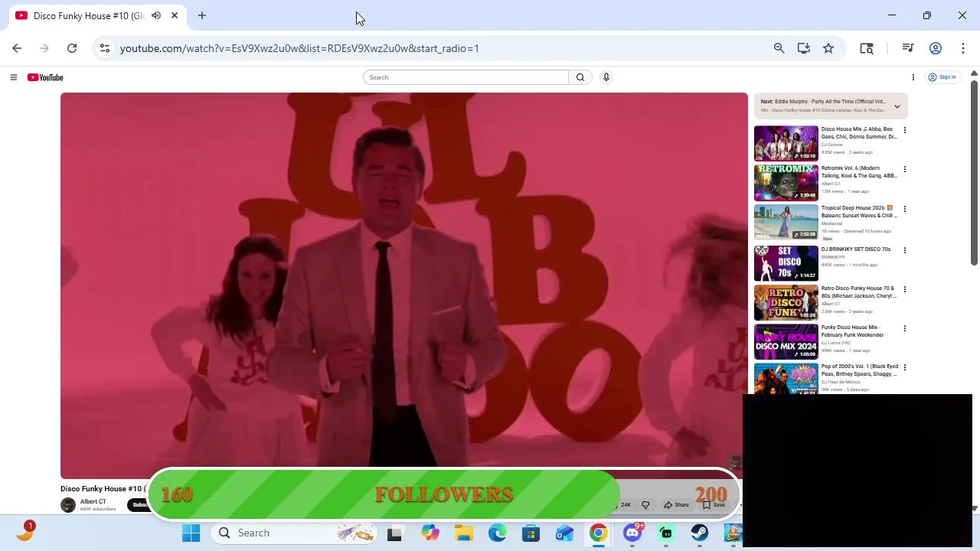Go to the YouTube home logo
The width and height of the screenshot is (980, 551).
pos(45,77)
